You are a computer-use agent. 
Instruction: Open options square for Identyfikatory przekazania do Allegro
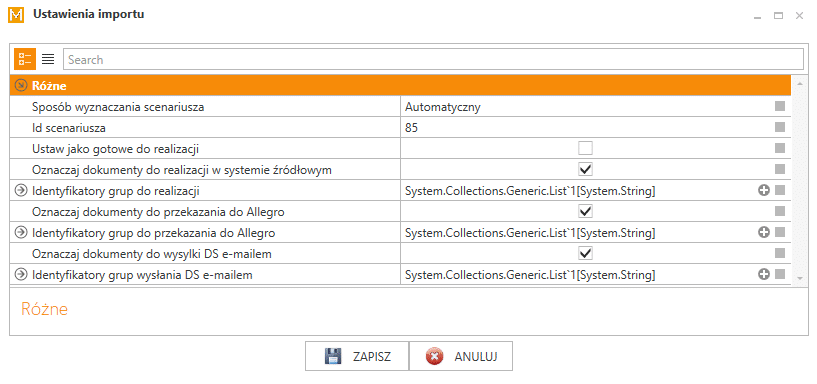779,232
